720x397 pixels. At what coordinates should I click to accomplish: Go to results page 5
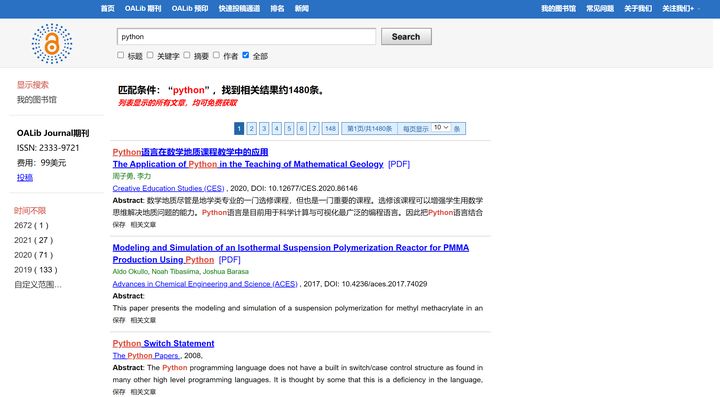point(289,129)
